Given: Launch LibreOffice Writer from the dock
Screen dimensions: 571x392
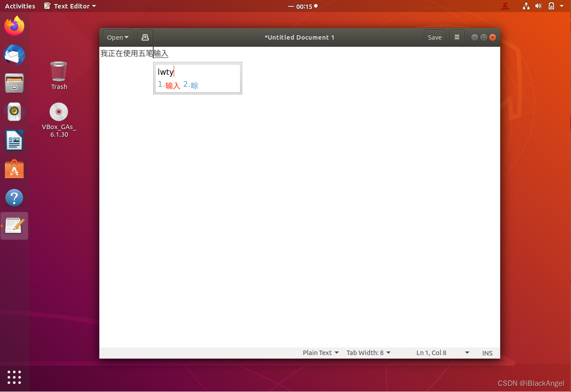Looking at the screenshot, I should (14, 140).
